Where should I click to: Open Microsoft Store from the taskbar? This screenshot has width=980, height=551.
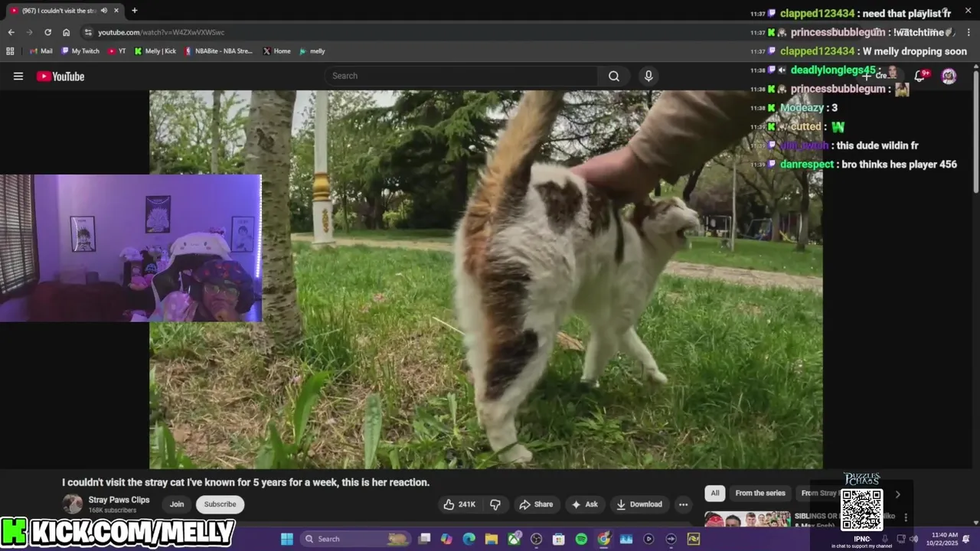pyautogui.click(x=559, y=539)
